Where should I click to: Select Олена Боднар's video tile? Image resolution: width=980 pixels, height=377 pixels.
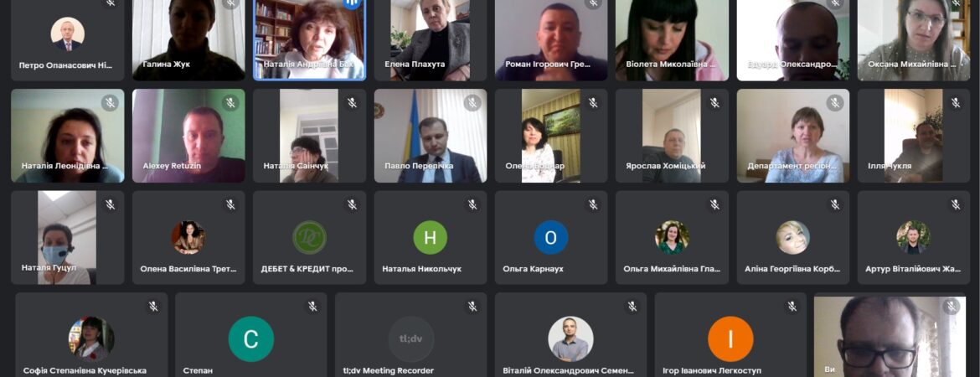click(x=550, y=136)
